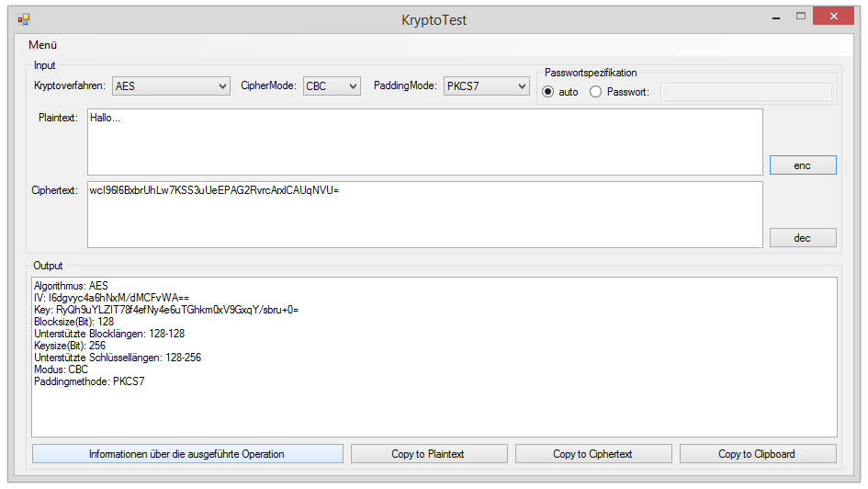The image size is (868, 489).
Task: Expand the PaddingMode PKCS7 dropdown
Action: point(486,86)
